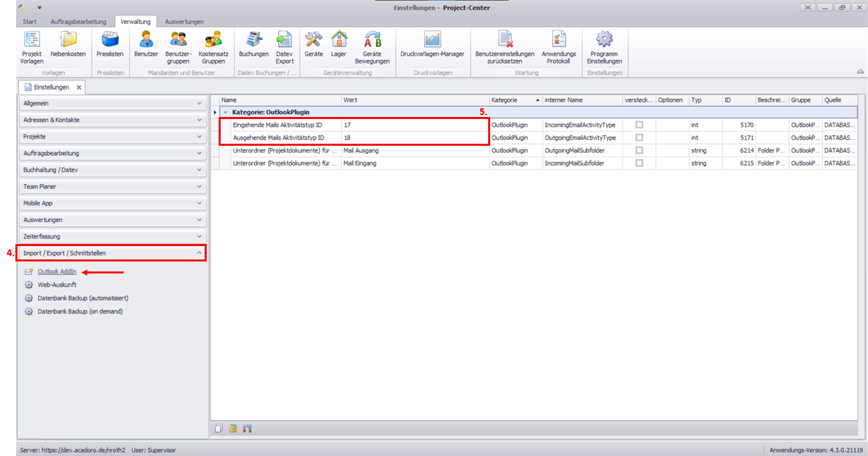The height and width of the screenshot is (456, 868).
Task: Open Projekt Vorlagen in the ribbon
Action: (31, 47)
